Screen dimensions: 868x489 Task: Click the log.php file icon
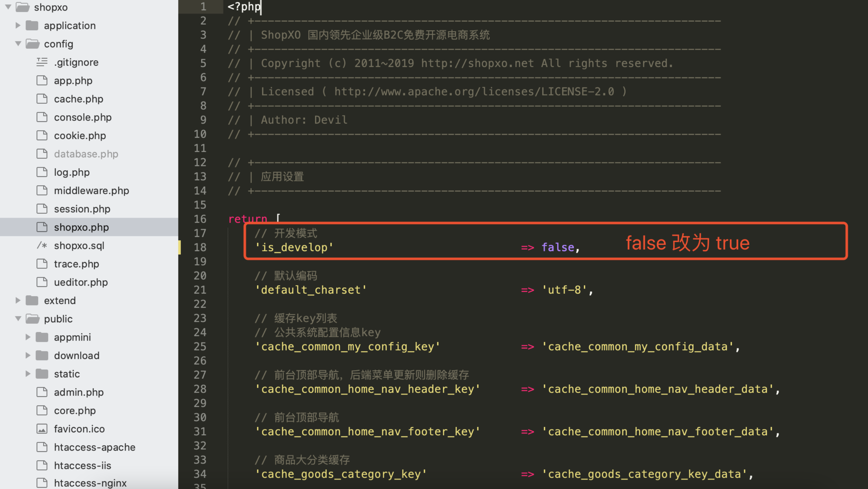point(42,172)
